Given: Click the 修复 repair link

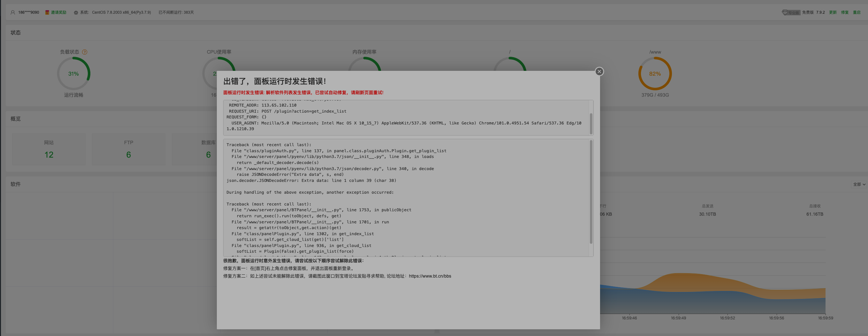Looking at the screenshot, I should pos(844,12).
